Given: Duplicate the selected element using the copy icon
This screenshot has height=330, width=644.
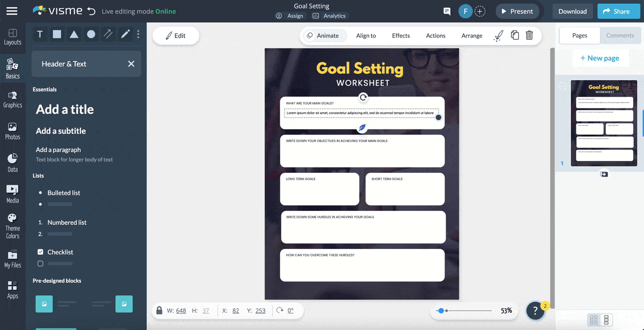Looking at the screenshot, I should click(x=514, y=35).
